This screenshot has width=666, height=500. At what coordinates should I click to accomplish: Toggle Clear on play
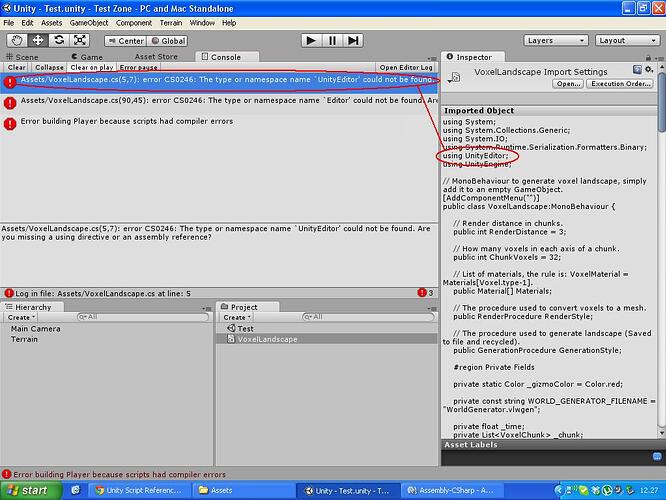coord(92,67)
